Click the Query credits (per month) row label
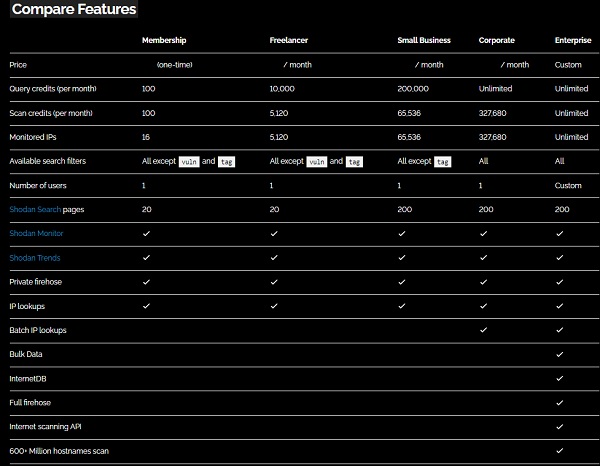Viewport: 600px width, 466px height. [x=53, y=89]
